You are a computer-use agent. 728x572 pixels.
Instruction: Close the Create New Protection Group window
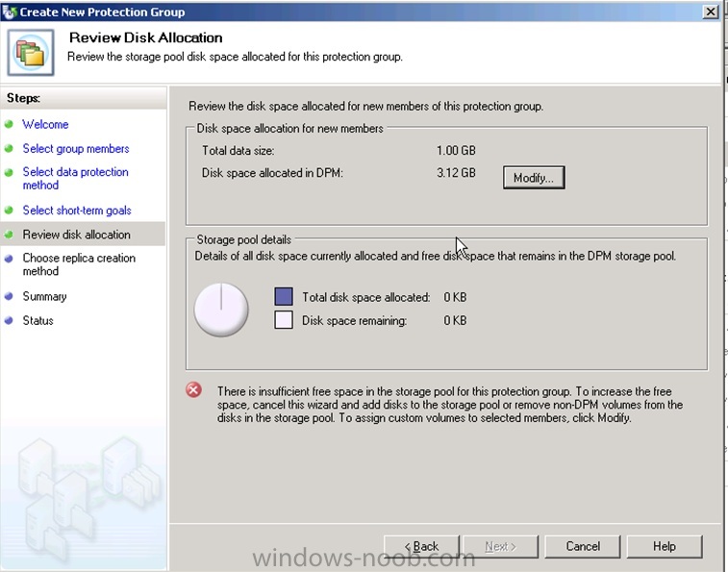[711, 12]
